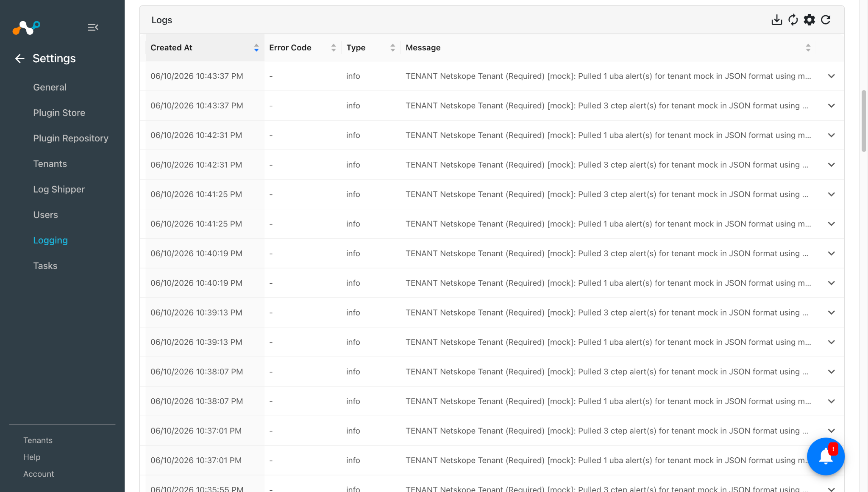The width and height of the screenshot is (868, 492).
Task: Open Tenants under Settings
Action: 50,164
